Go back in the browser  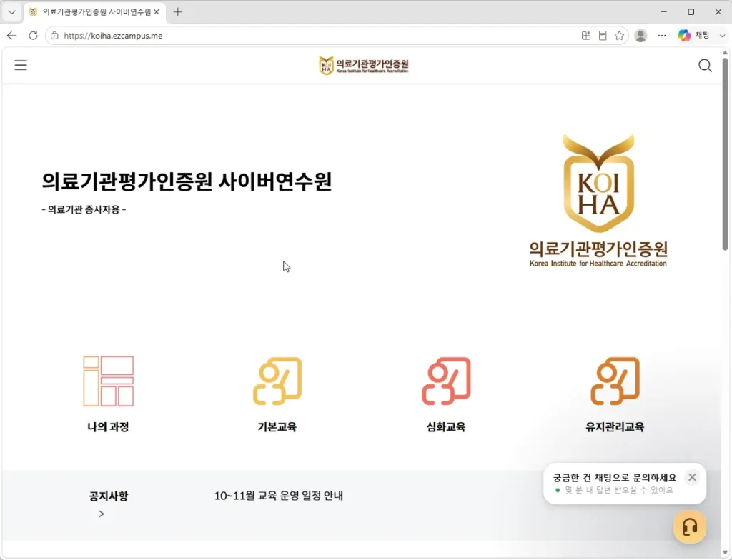pyautogui.click(x=11, y=36)
